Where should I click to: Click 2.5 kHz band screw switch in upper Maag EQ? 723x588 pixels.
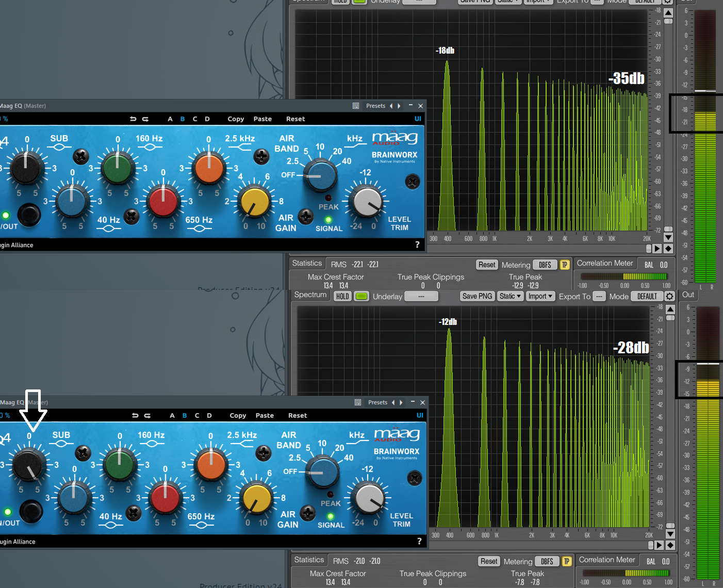pos(261,156)
